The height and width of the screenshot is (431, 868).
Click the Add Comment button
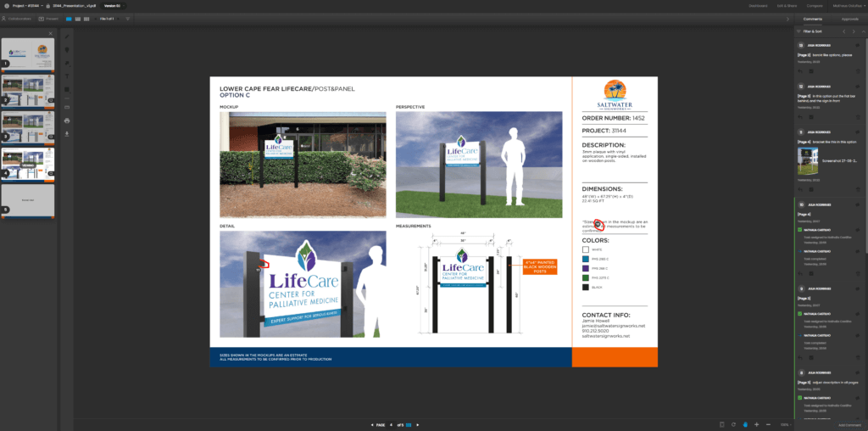point(849,425)
